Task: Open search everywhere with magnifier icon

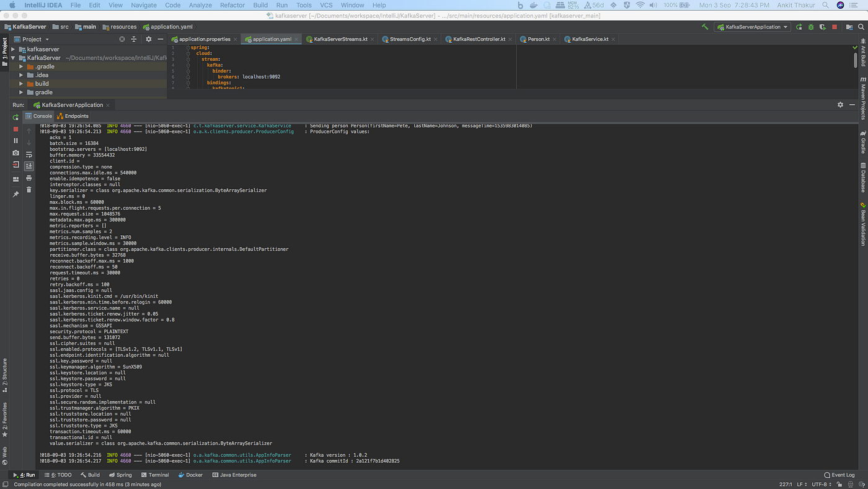Action: [861, 27]
